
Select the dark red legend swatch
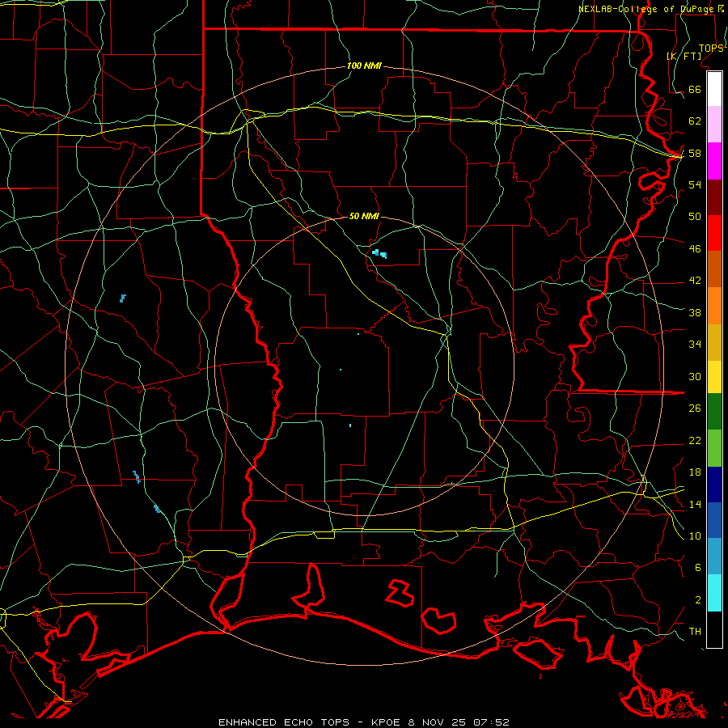click(714, 198)
